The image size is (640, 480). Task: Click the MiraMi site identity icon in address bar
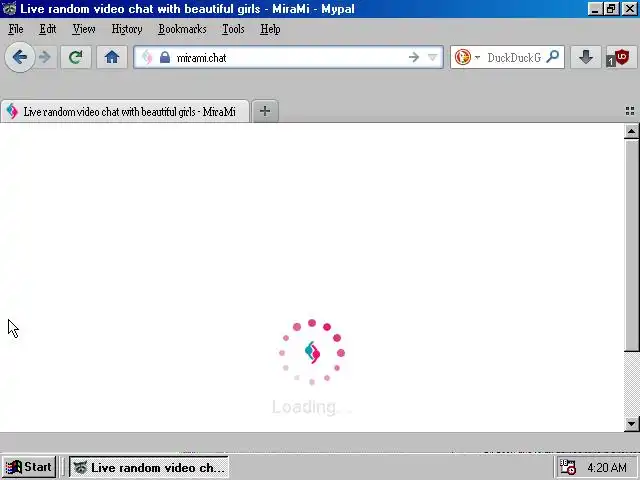click(147, 58)
